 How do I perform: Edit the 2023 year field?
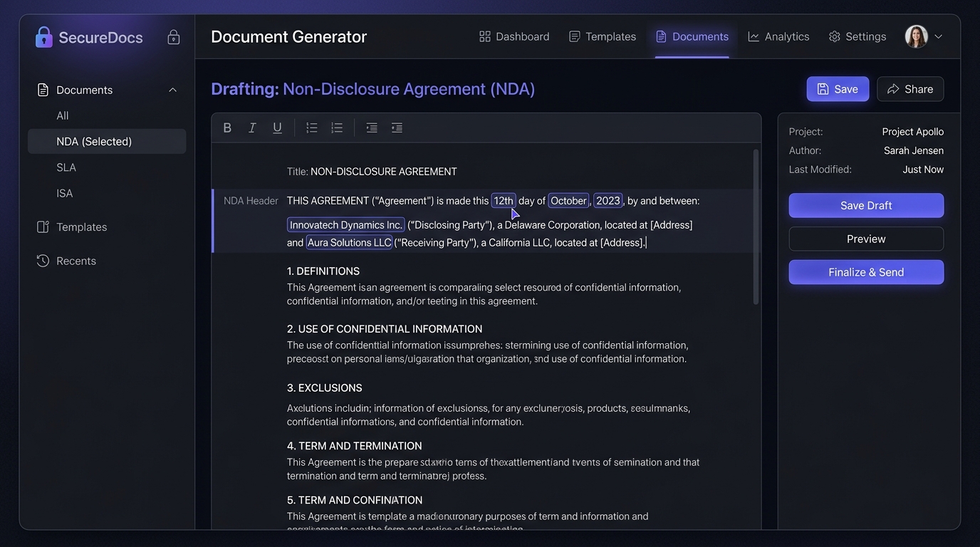(x=608, y=201)
